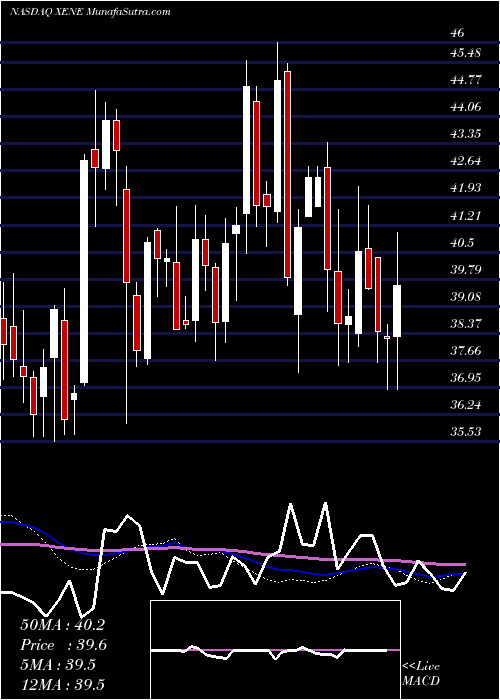The width and height of the screenshot is (500, 700).
Task: Click the 41.93 price axis label
Action: tap(466, 188)
